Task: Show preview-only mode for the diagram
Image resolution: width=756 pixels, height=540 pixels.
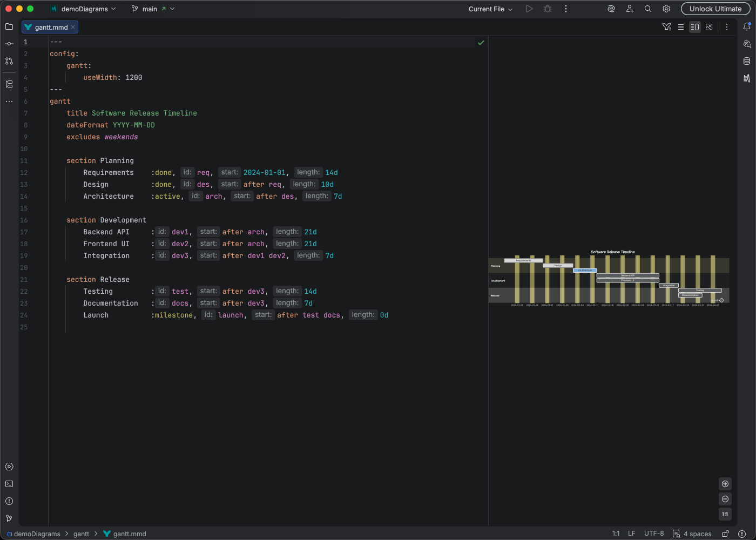Action: click(x=709, y=26)
